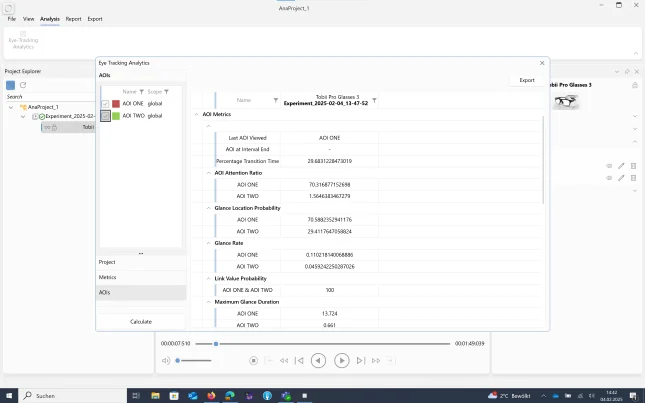The height and width of the screenshot is (403, 645).
Task: Open the File menu
Action: point(12,19)
